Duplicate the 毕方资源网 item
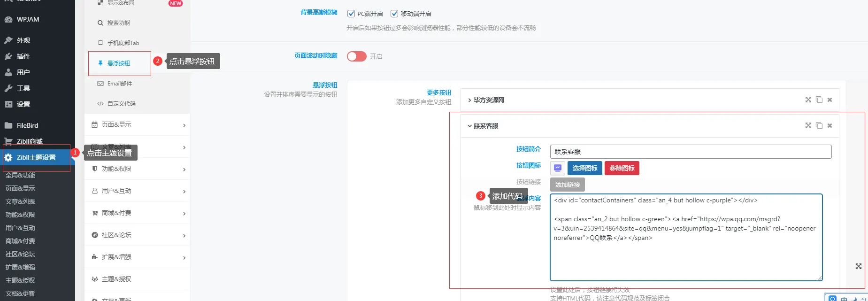868x301 pixels. tap(819, 100)
